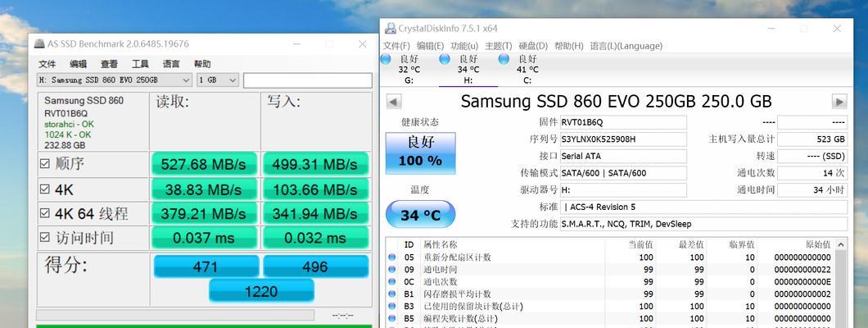Screen dimensions: 868x328
Task: Go to next disk with right arrow button
Action: click(840, 102)
